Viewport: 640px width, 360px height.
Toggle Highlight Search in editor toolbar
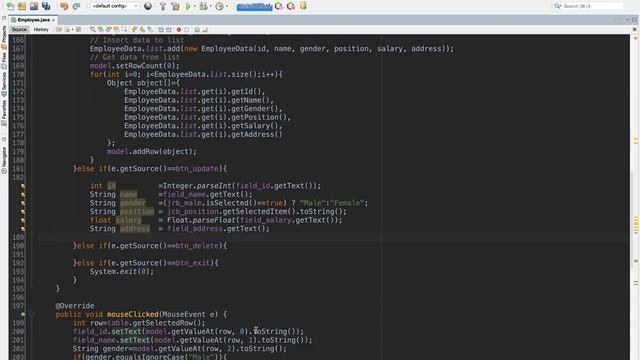tap(116, 29)
